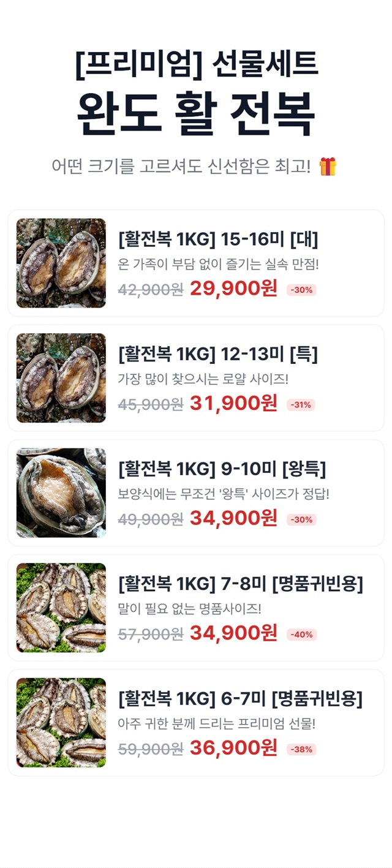Image resolution: width=392 pixels, height=868 pixels.
Task: Go to the [활전복 1KG] 9-10미 [왕특] listing title
Action: (x=222, y=469)
